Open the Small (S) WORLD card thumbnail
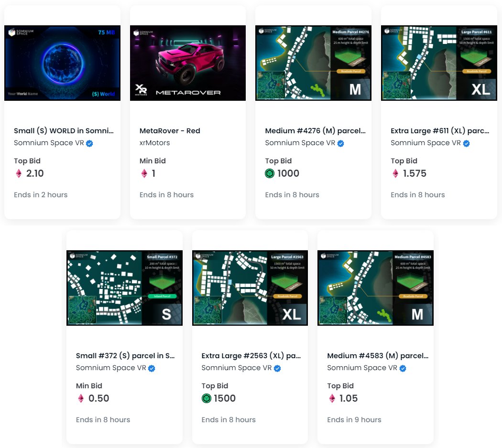The image size is (502, 448). 63,63
